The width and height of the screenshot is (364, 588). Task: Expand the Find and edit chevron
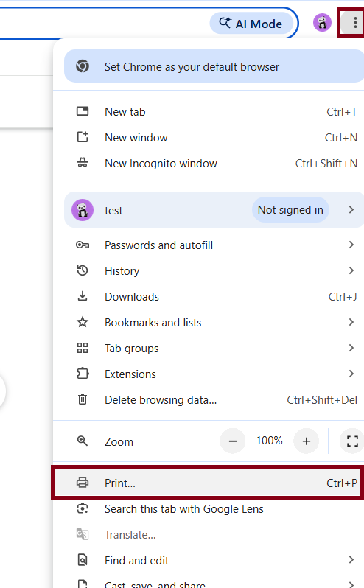pyautogui.click(x=351, y=560)
